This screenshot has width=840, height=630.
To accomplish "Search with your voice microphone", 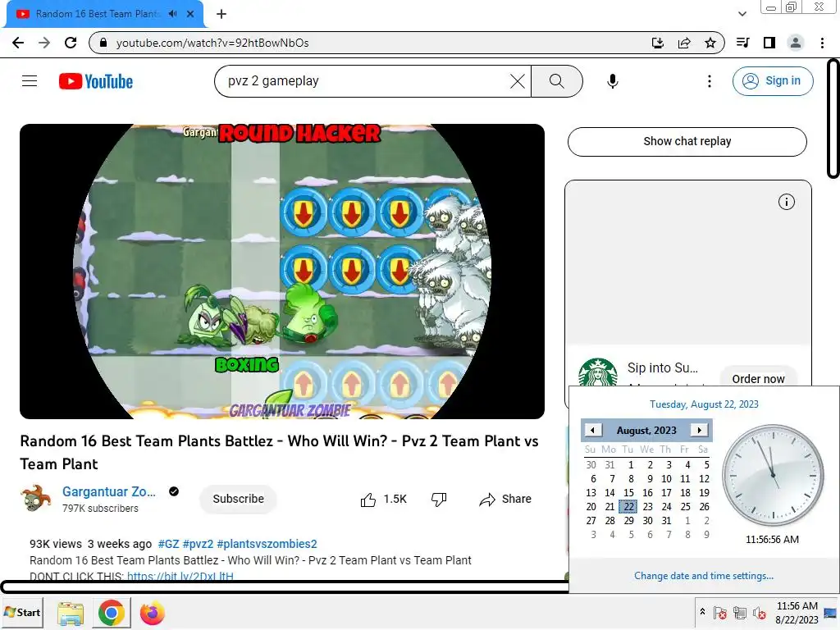I will pos(612,81).
